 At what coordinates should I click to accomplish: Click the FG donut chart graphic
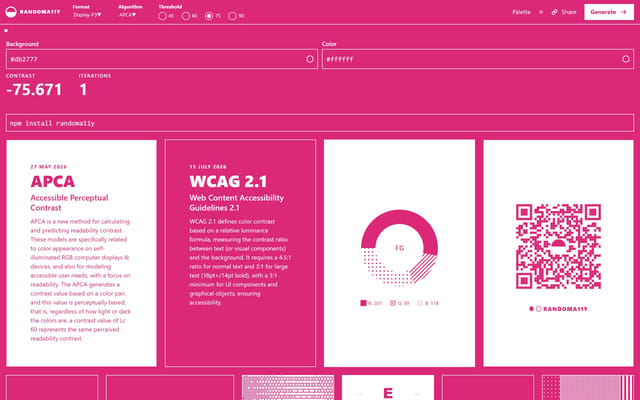[x=399, y=248]
